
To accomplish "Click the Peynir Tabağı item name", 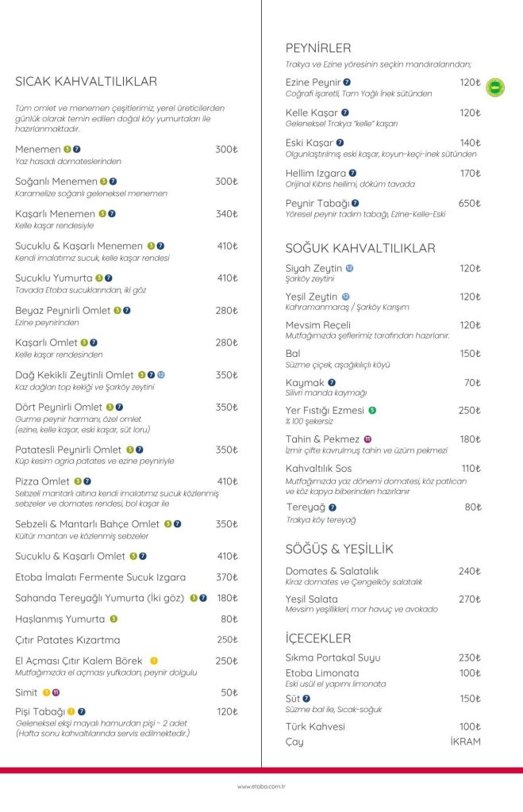I will [317, 204].
